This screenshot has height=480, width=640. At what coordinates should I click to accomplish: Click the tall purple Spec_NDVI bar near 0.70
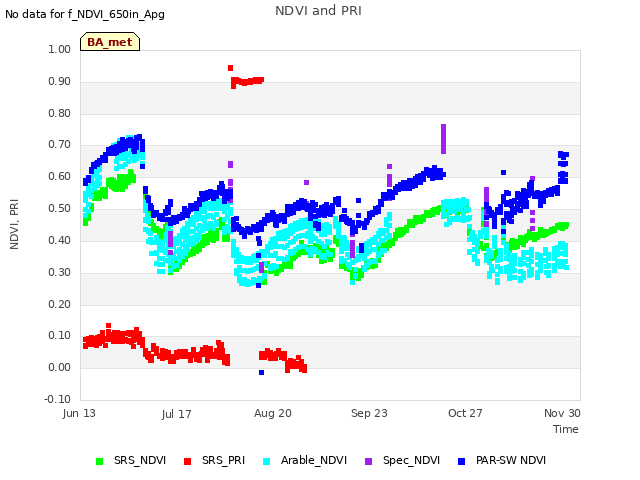444,139
